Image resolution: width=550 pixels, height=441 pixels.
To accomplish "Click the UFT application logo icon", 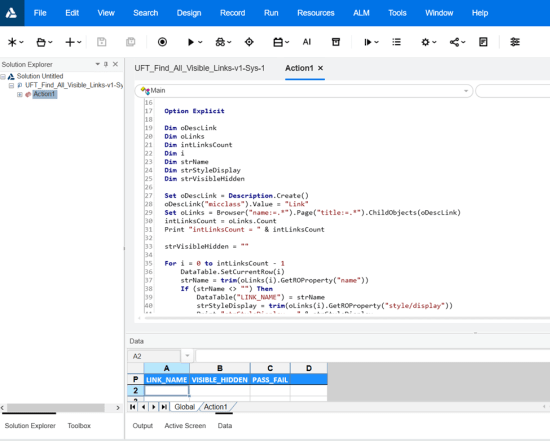I will coord(12,13).
